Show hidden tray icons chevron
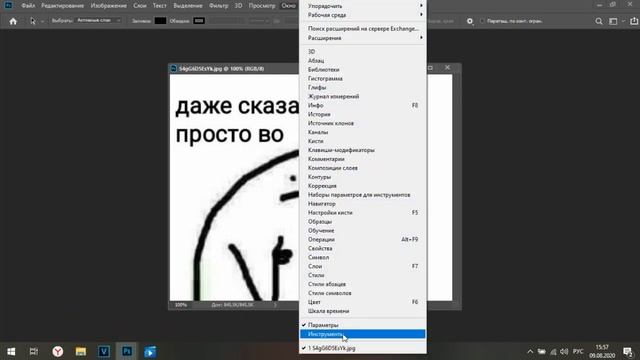The width and height of the screenshot is (640, 360). [x=530, y=351]
